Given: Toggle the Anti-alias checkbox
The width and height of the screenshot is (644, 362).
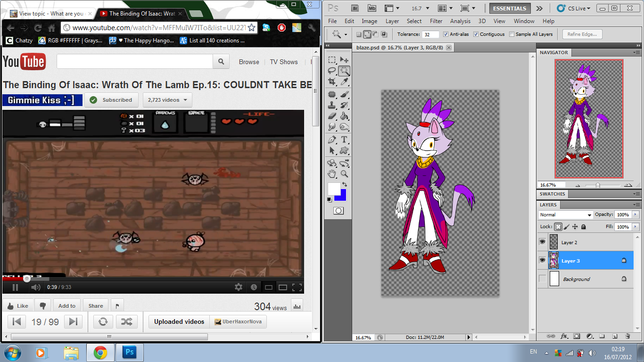Looking at the screenshot, I should (x=446, y=34).
